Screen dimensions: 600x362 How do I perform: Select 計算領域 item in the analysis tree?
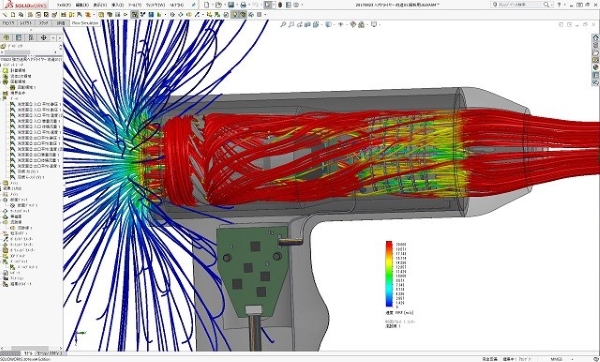(x=18, y=70)
